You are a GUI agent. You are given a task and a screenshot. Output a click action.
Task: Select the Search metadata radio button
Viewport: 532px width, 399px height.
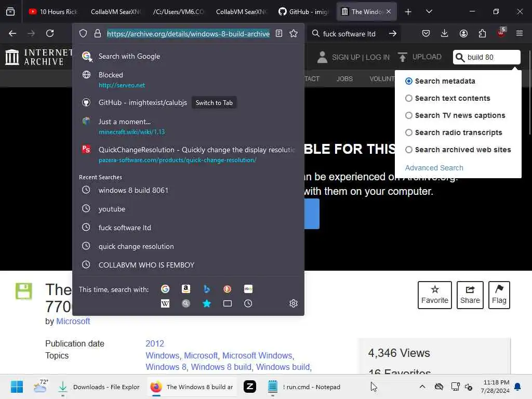point(409,81)
